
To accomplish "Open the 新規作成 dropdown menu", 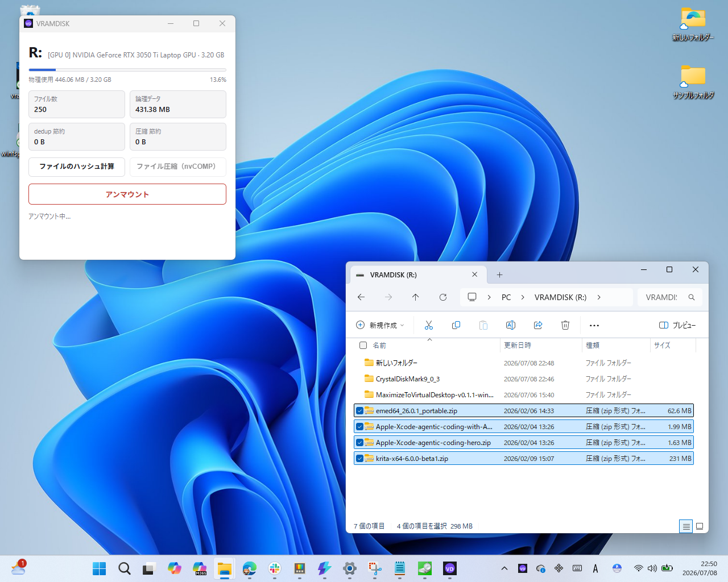I will [x=380, y=325].
